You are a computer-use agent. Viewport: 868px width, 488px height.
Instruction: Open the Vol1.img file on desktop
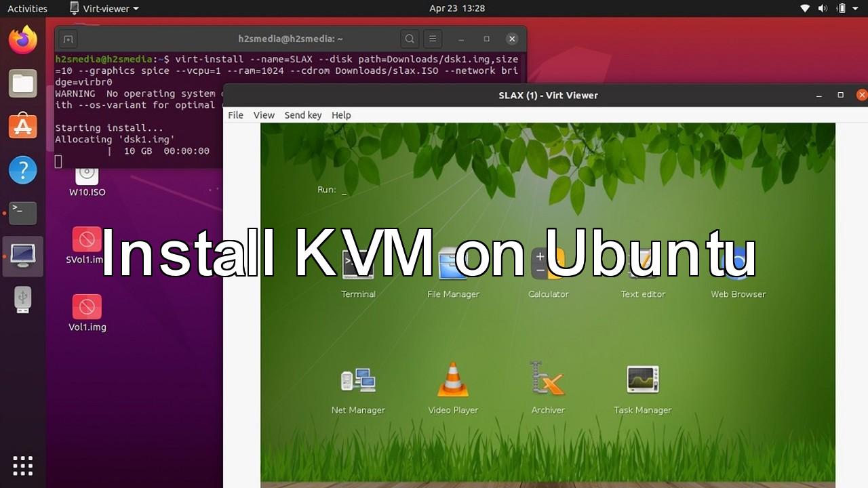(87, 308)
